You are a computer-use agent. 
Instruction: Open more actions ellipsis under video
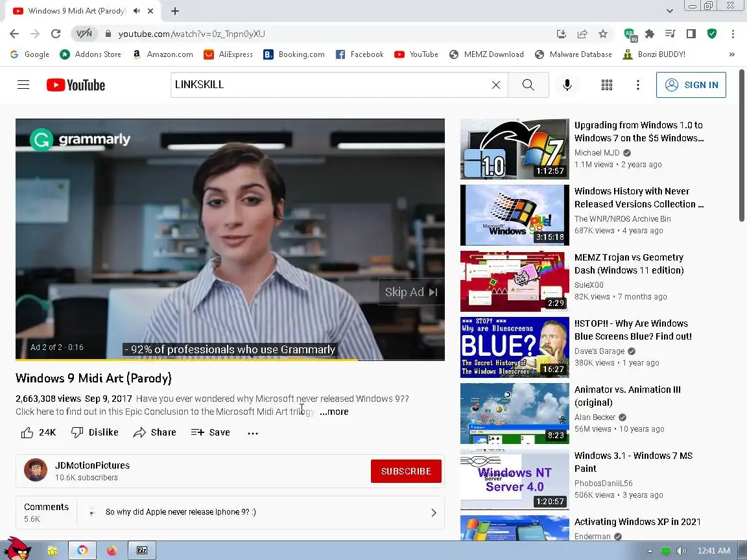coord(253,433)
